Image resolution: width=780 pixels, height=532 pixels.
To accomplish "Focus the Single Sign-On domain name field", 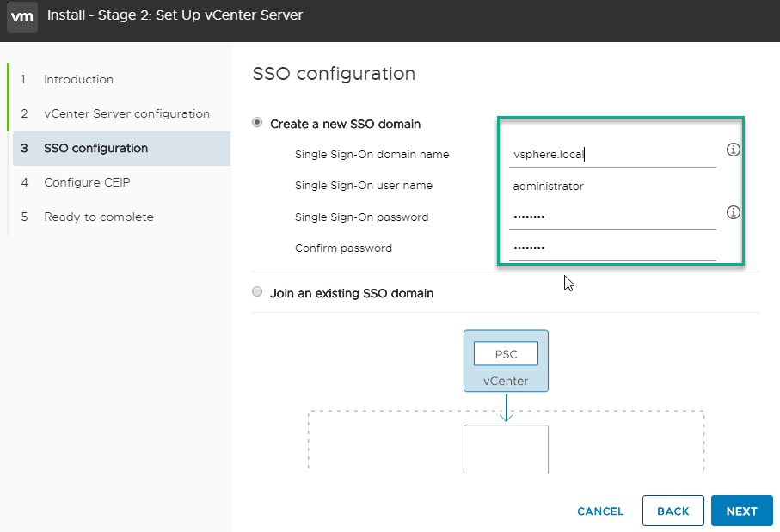I will point(611,156).
